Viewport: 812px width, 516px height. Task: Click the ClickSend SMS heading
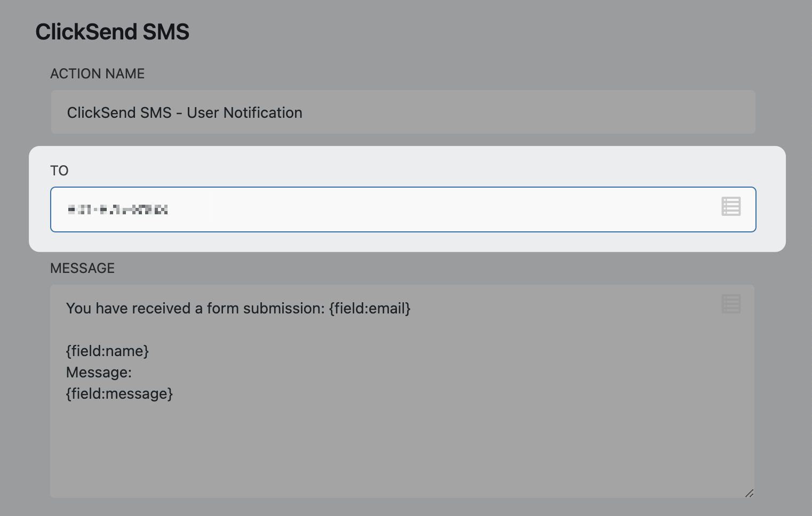[x=112, y=32]
